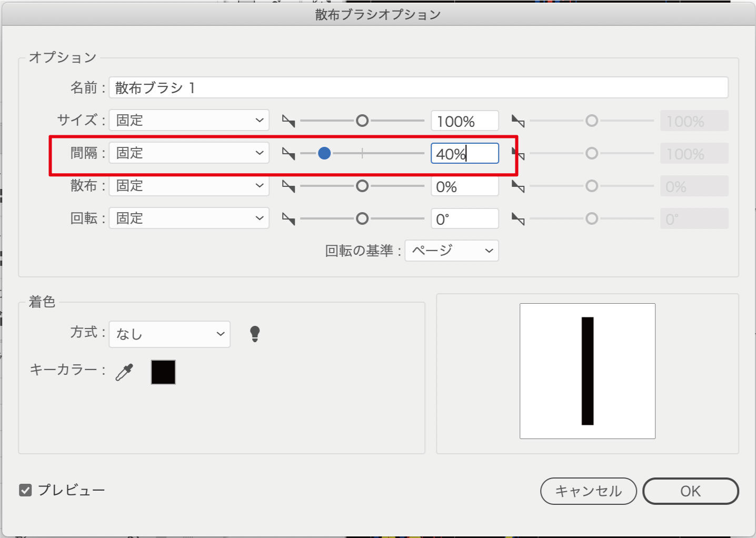Expand the 回転の基準 dropdown showing ページ
This screenshot has height=538, width=756.
coord(452,251)
